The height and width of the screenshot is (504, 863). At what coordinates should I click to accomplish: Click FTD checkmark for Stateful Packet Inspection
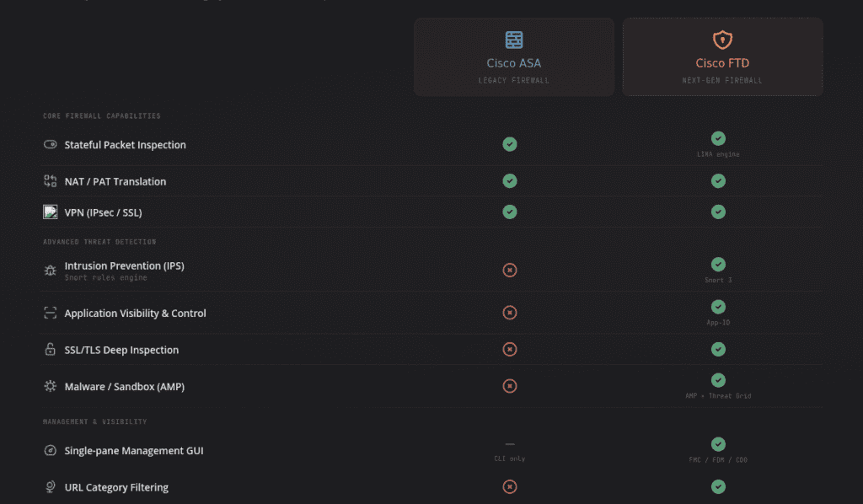click(x=718, y=138)
